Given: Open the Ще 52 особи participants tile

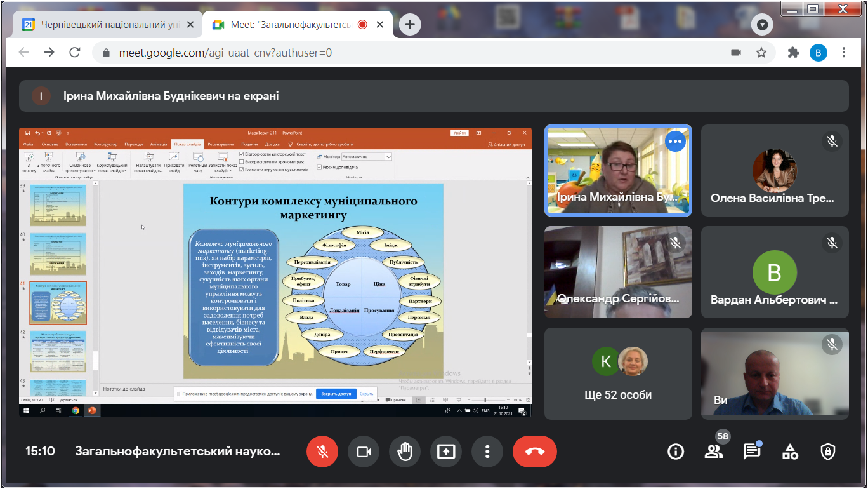Looking at the screenshot, I should 618,373.
